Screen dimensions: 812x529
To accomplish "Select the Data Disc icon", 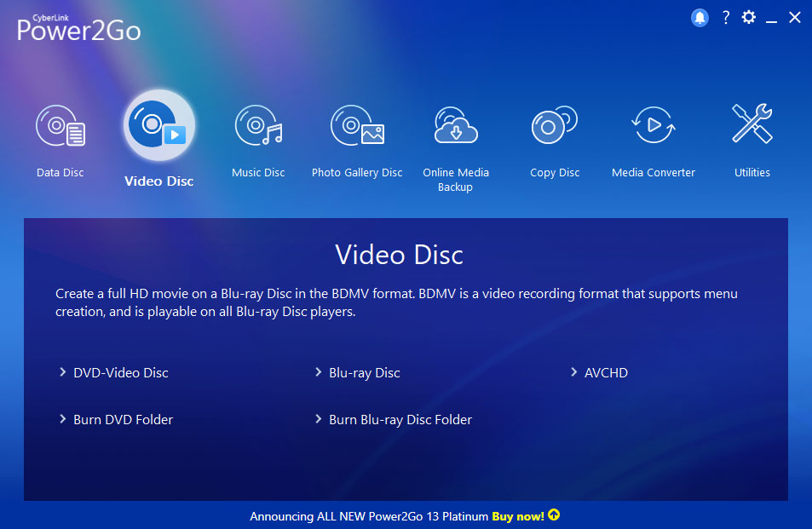I will coord(60,126).
